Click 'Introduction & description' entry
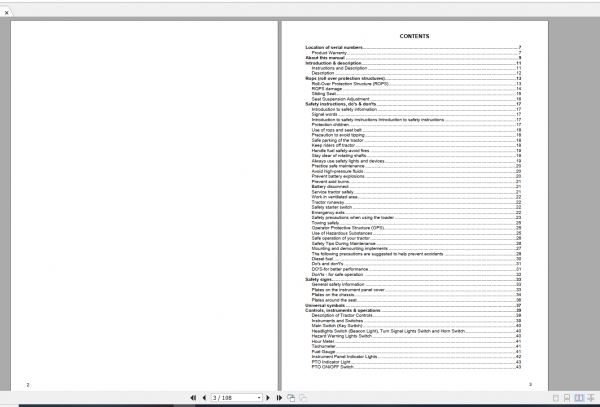 click(x=333, y=63)
